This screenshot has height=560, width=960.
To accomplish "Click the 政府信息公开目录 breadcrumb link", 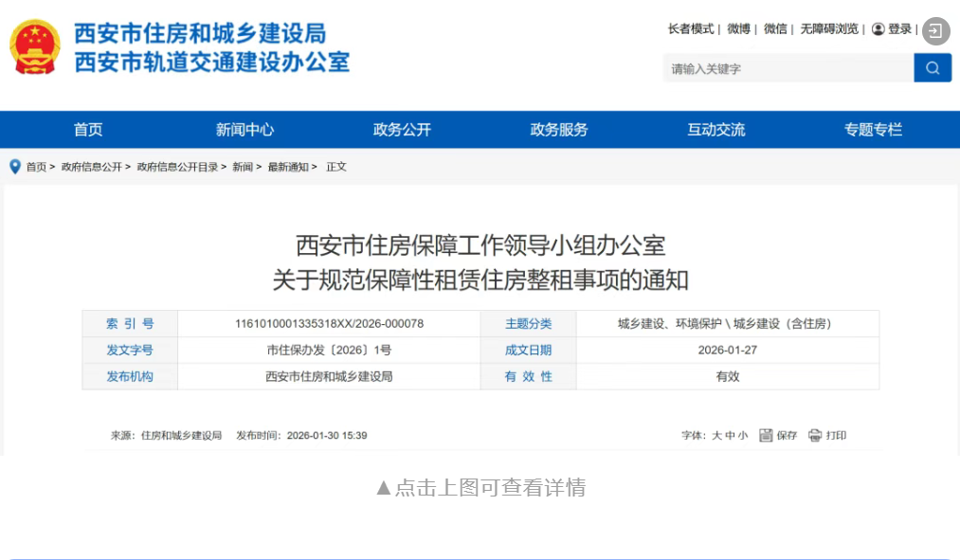I will [x=177, y=167].
